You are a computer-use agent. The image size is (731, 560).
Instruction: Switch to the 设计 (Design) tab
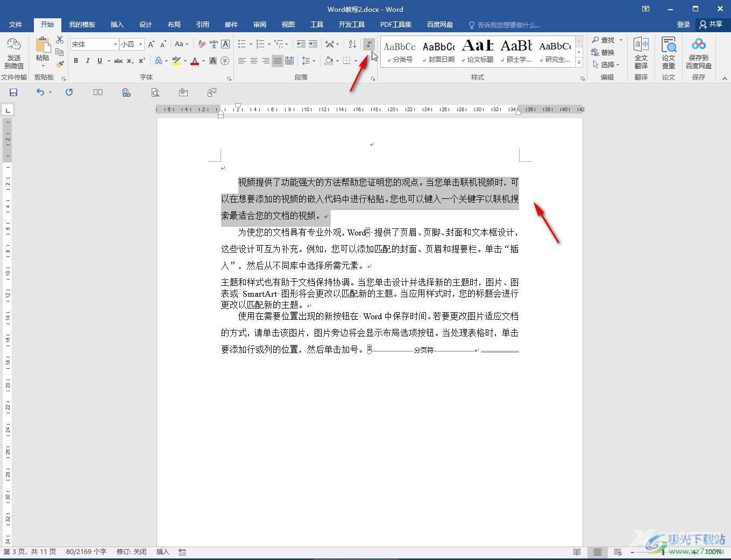pyautogui.click(x=146, y=25)
